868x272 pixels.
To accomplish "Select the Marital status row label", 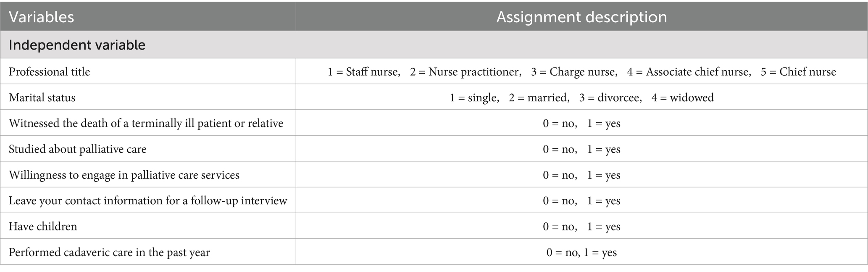I will 42,98.
